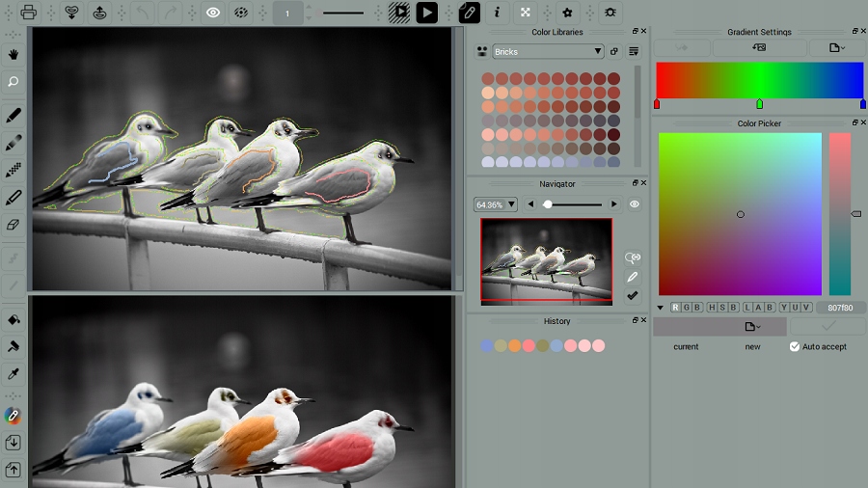
Task: Pick the Eyedropper color sampler tool
Action: coord(14,373)
